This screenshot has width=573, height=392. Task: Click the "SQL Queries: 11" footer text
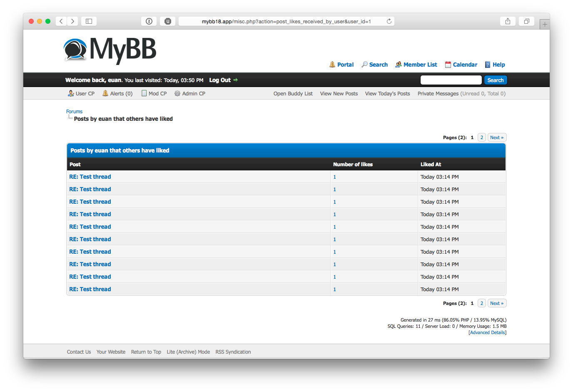click(404, 326)
